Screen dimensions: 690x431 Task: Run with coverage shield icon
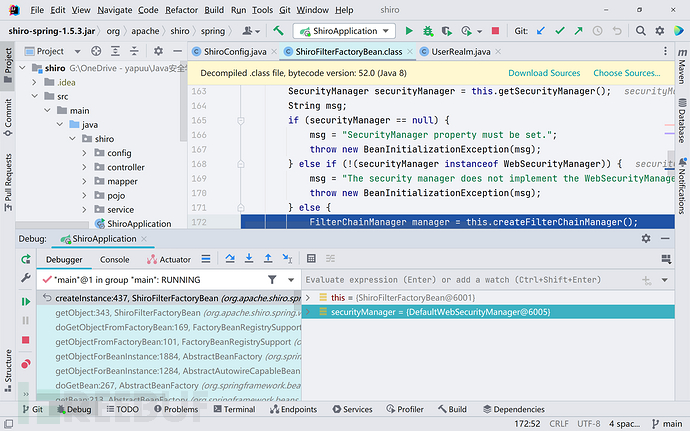[x=447, y=31]
